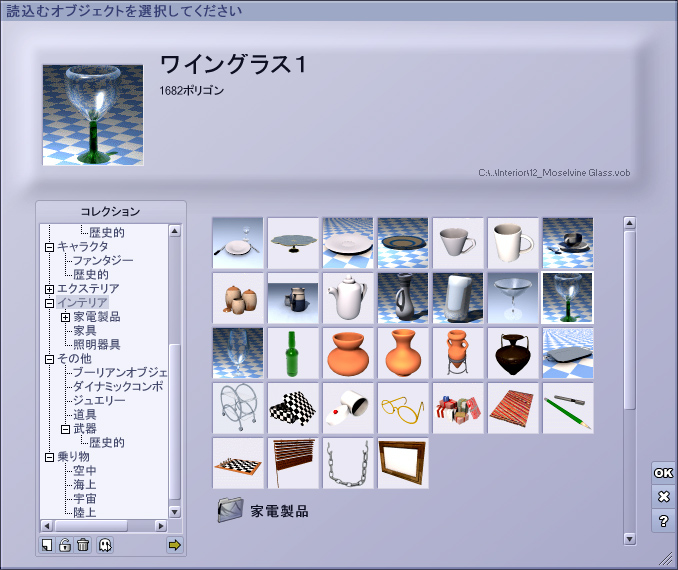Select the chess board thumbnail

tap(238, 463)
